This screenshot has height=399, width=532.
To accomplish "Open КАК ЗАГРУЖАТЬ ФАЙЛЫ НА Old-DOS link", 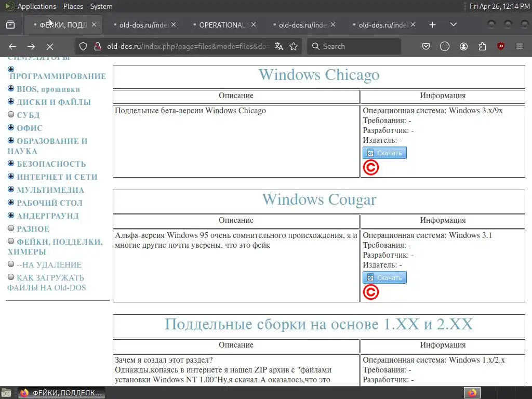I will point(47,283).
